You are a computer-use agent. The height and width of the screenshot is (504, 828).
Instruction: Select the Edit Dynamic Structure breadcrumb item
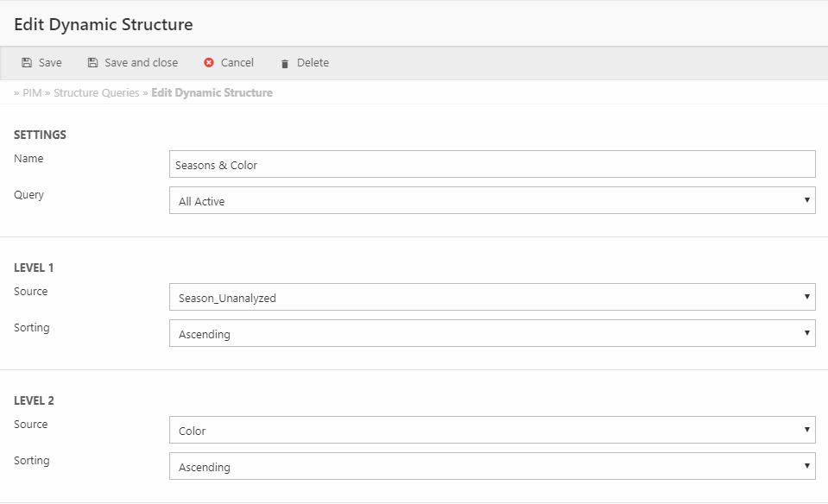[212, 92]
